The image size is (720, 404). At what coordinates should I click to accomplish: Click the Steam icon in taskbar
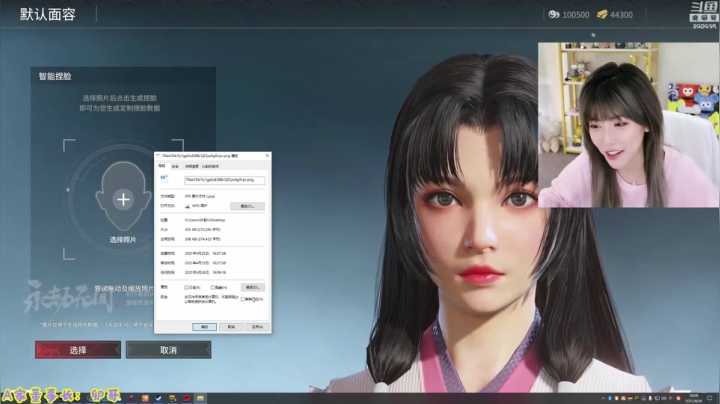coord(158,398)
